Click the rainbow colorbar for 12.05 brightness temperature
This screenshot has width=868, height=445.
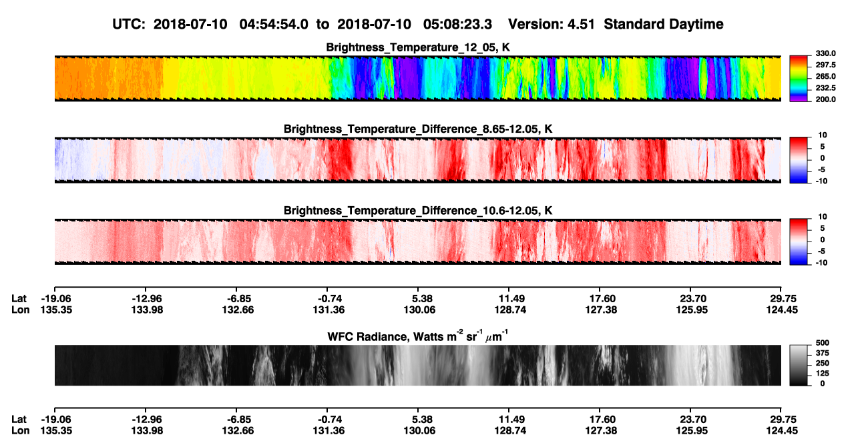point(799,78)
